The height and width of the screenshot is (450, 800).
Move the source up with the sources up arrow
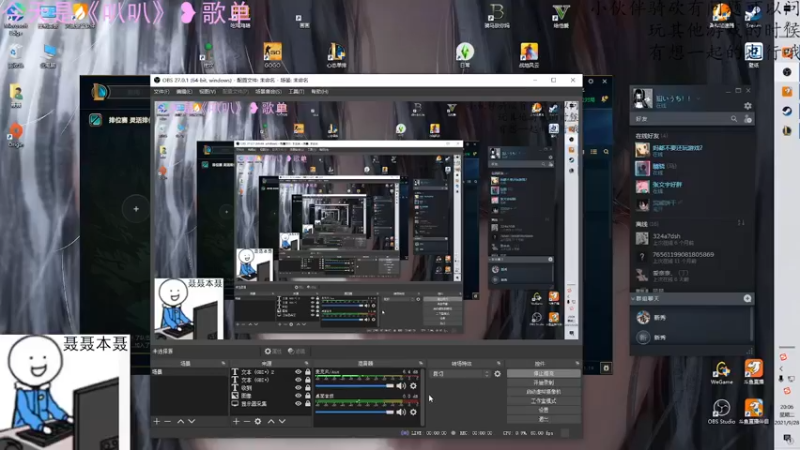271,421
